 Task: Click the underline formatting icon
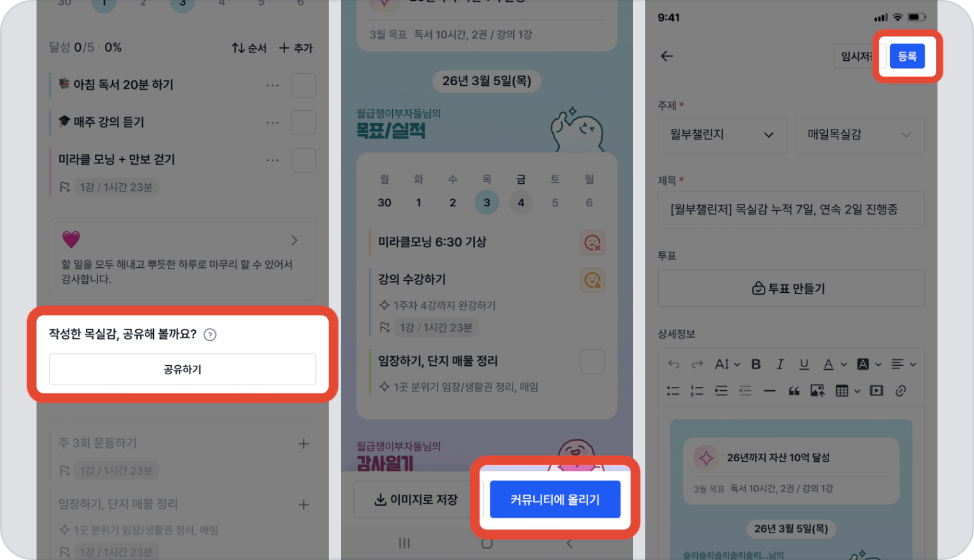[804, 364]
